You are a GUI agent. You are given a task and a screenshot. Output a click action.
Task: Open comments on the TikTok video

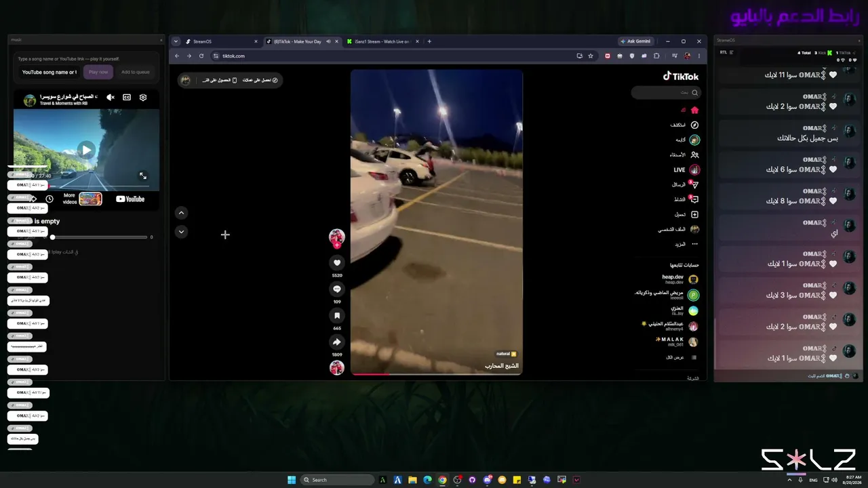click(x=336, y=289)
